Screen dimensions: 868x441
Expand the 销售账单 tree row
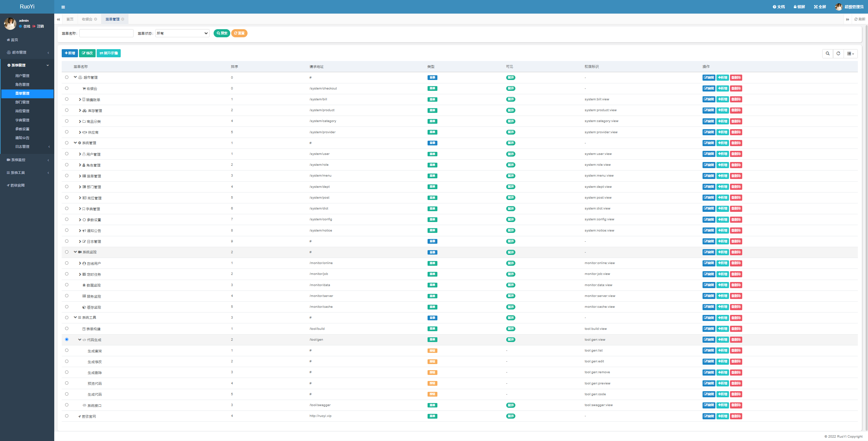tap(80, 100)
